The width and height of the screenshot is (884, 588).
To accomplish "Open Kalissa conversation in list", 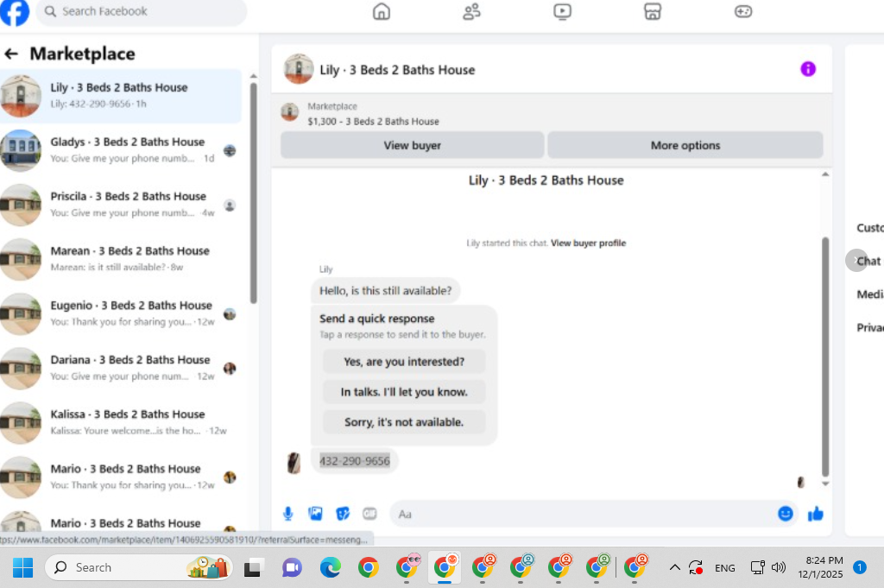I will 121,423.
